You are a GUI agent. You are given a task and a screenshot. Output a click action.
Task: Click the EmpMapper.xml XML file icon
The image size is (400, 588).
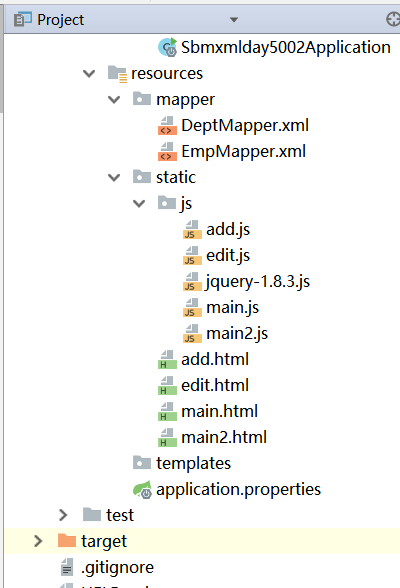click(167, 152)
